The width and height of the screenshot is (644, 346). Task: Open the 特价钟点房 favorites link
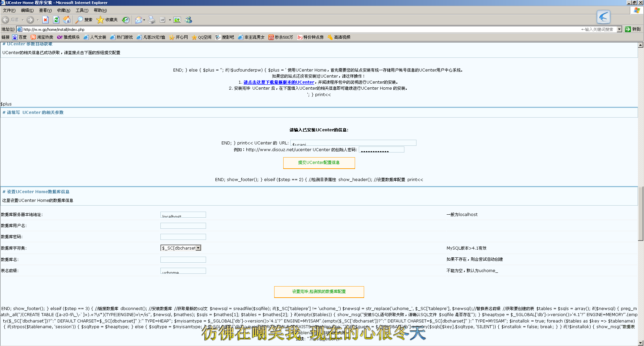pos(310,37)
